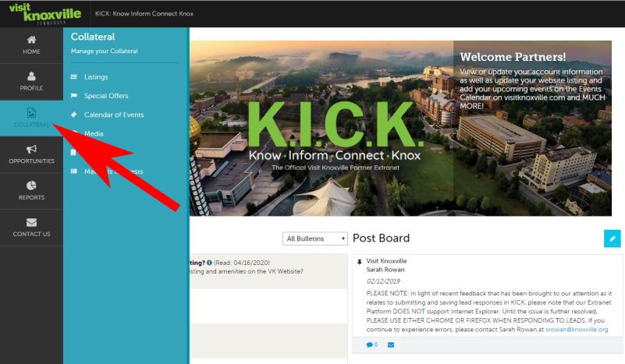Open Listings in Collateral menu

(x=96, y=77)
